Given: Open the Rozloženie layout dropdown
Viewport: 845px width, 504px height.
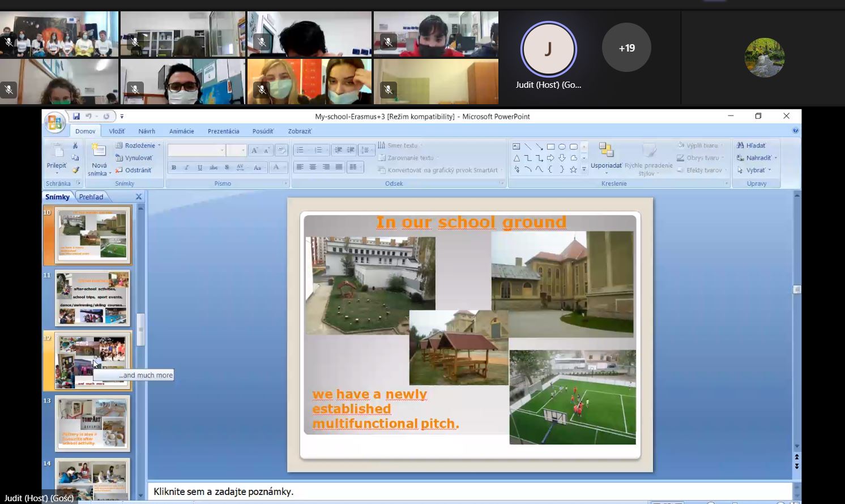Looking at the screenshot, I should tap(139, 146).
